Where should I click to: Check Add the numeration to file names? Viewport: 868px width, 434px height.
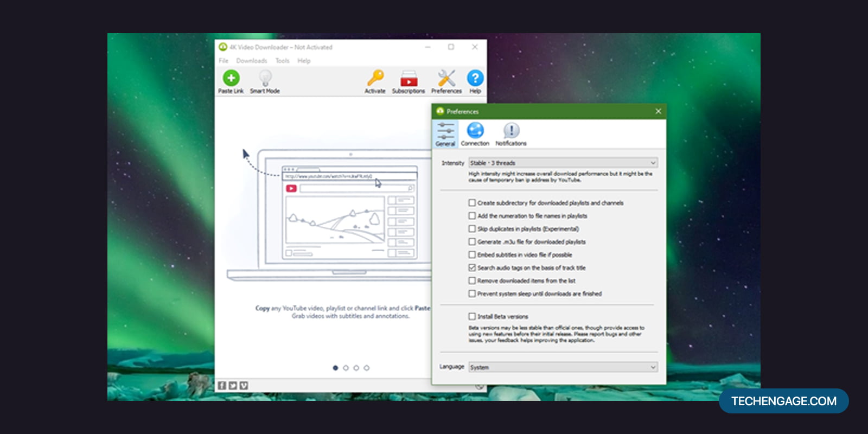coord(472,216)
